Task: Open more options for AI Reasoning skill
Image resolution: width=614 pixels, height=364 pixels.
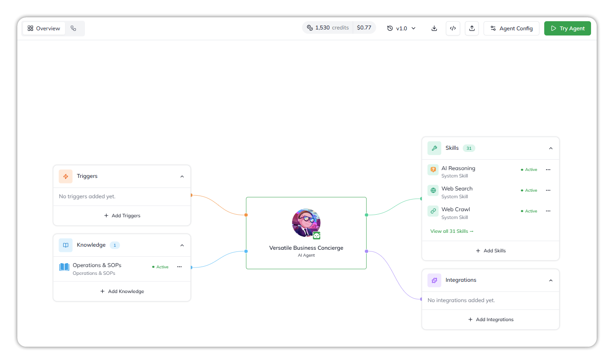Action: tap(548, 170)
